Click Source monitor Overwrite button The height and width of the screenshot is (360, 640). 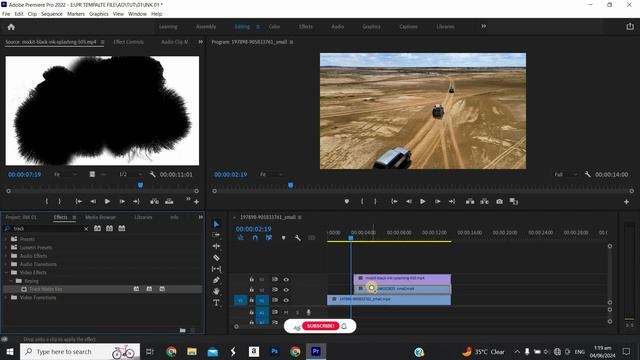point(169,202)
